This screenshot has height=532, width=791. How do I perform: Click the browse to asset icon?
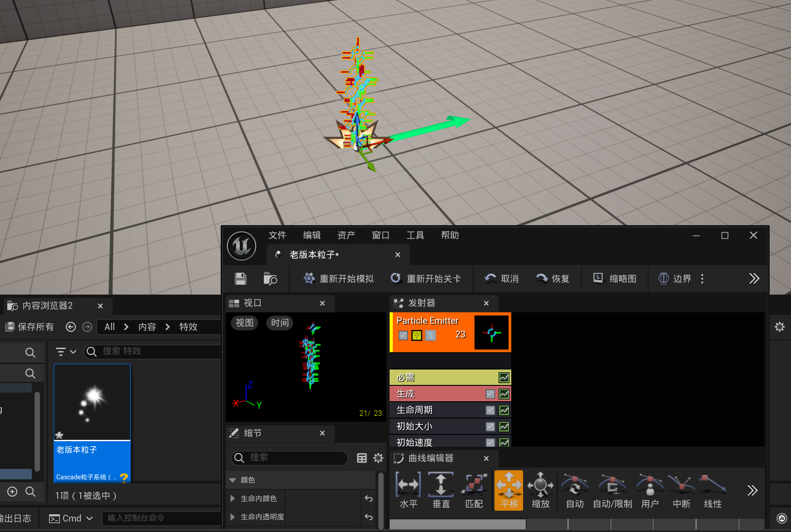pyautogui.click(x=270, y=279)
